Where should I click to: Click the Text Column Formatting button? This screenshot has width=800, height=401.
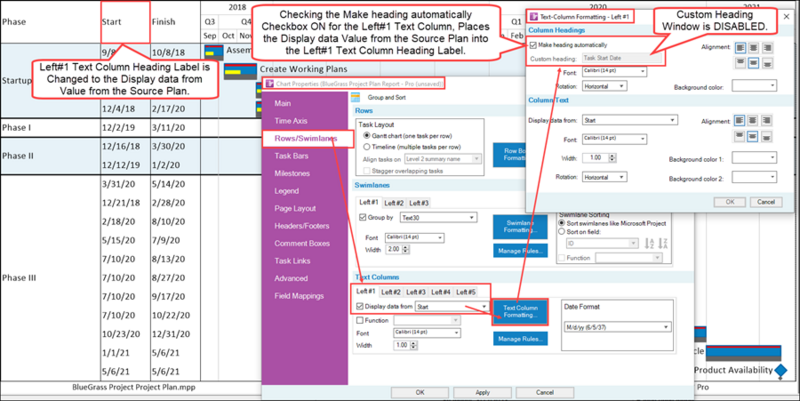tap(520, 312)
